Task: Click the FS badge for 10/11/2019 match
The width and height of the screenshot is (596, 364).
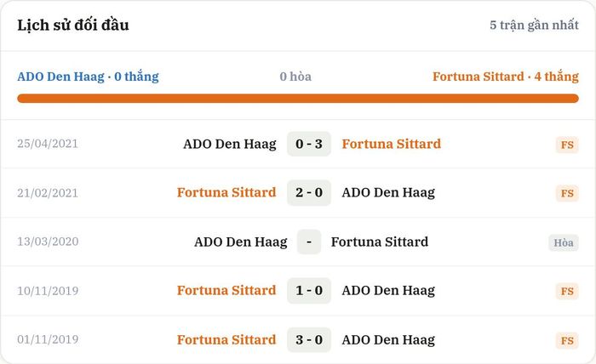Action: click(567, 291)
